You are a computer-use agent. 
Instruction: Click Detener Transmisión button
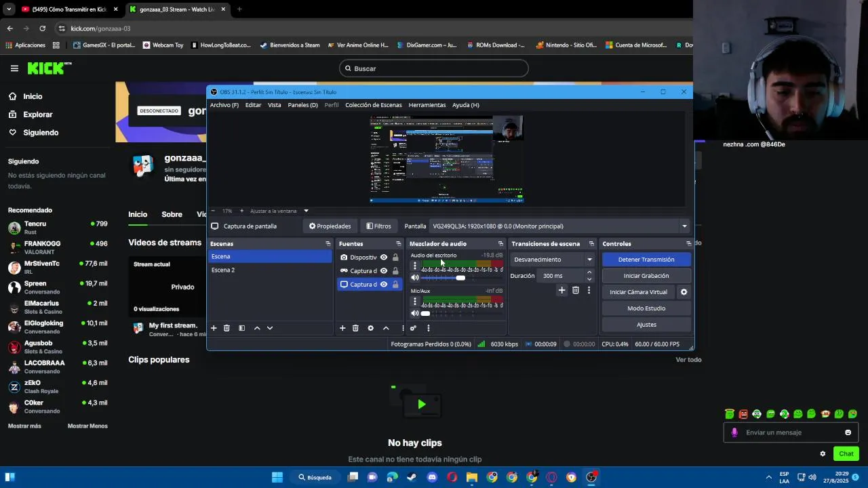click(646, 260)
